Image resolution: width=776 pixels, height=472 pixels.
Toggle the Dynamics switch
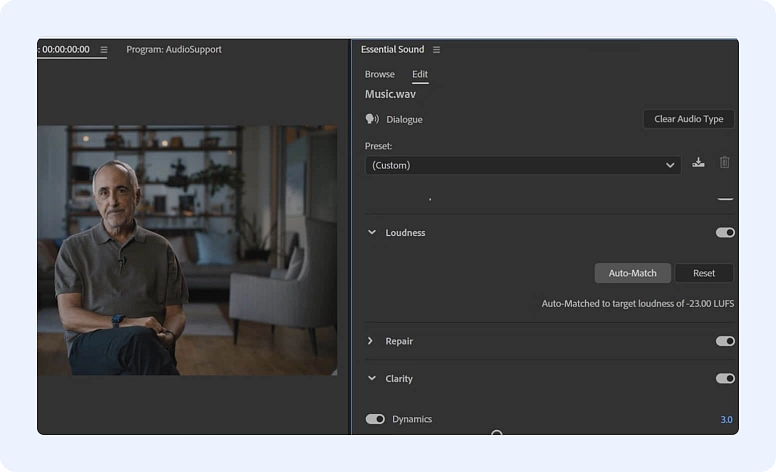375,419
